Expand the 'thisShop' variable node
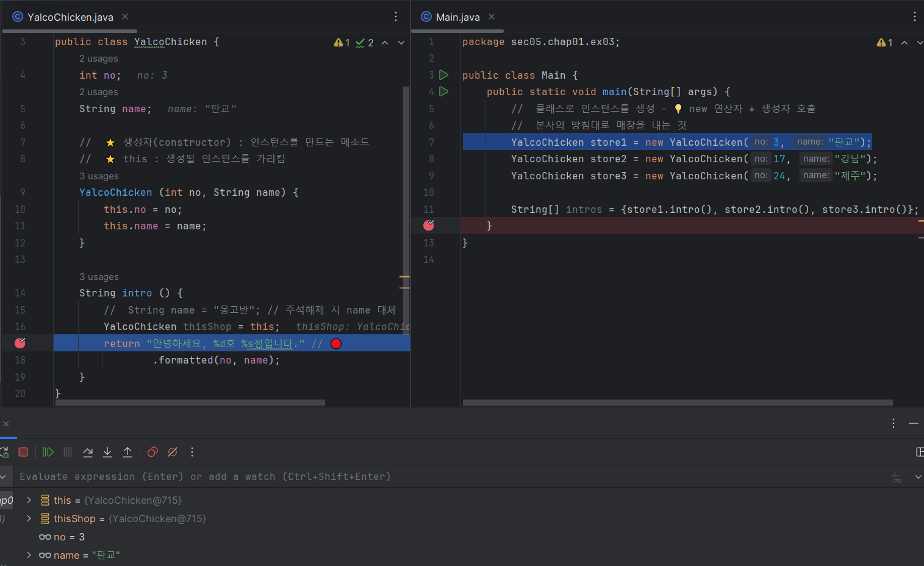This screenshot has height=566, width=924. pos(29,518)
